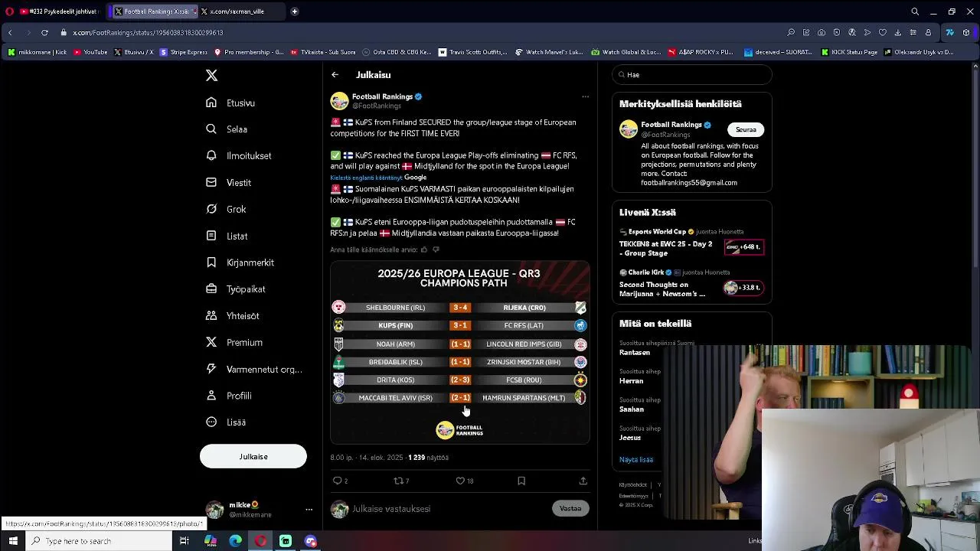Rate the translation with thumbs down
This screenshot has height=551, width=980.
(436, 249)
